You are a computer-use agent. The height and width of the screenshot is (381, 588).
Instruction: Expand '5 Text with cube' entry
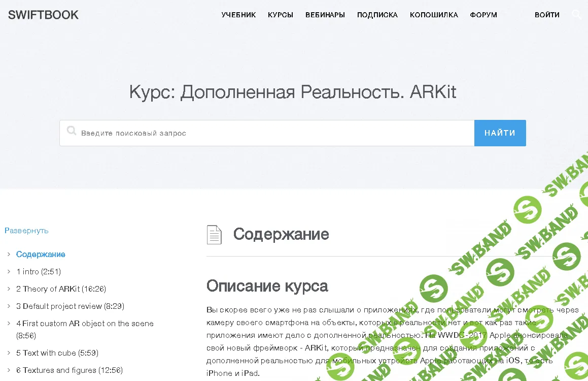[x=9, y=353]
